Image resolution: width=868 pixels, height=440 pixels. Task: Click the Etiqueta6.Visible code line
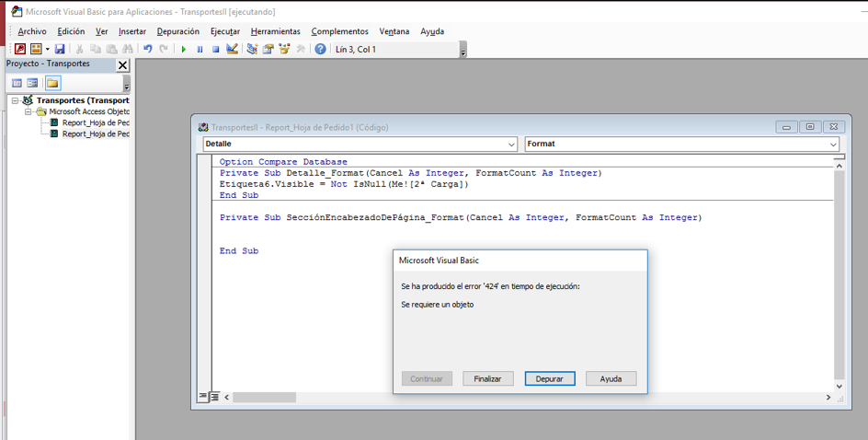point(344,184)
